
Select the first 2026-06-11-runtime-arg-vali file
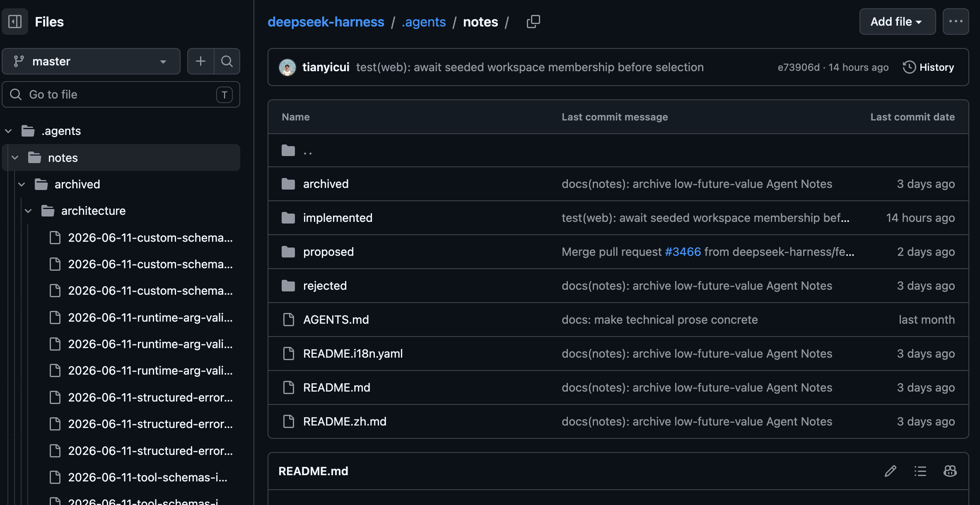click(141, 317)
